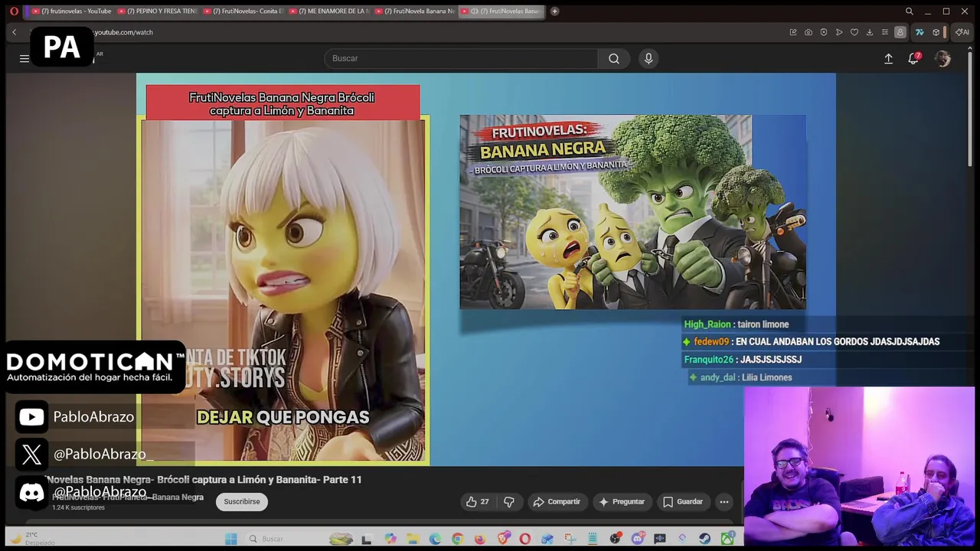Open File Explorer from taskbar
The width and height of the screenshot is (980, 551).
pos(413,539)
